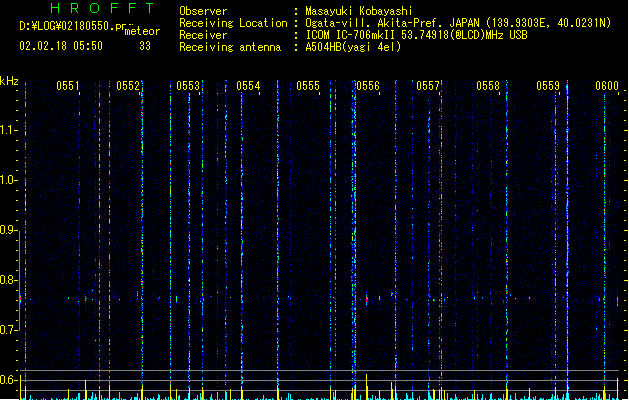The image size is (629, 400).
Task: Select the Ogata-vill. Akita-Pref. JAPAN location text
Action: (458, 23)
